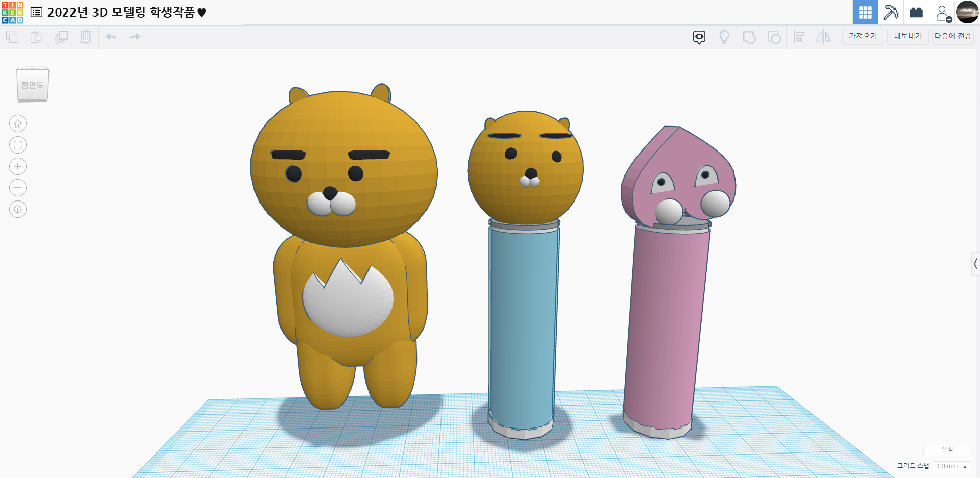This screenshot has height=478, width=980.
Task: Undo the last action
Action: point(111,37)
